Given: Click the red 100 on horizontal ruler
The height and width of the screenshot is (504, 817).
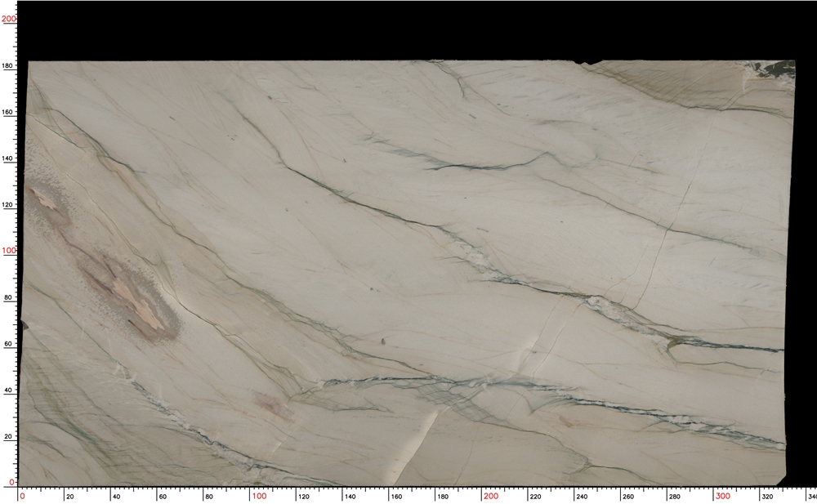Looking at the screenshot, I should click(260, 496).
